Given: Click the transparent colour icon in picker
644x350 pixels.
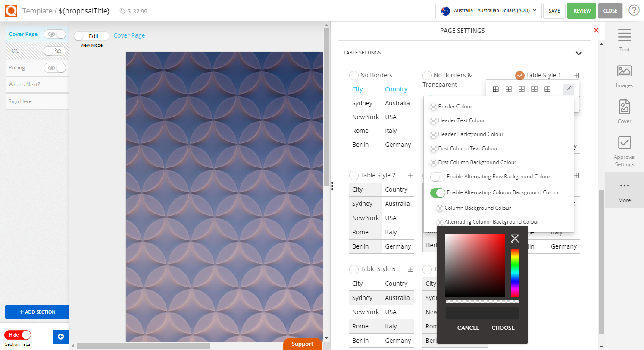Looking at the screenshot, I should [x=515, y=239].
